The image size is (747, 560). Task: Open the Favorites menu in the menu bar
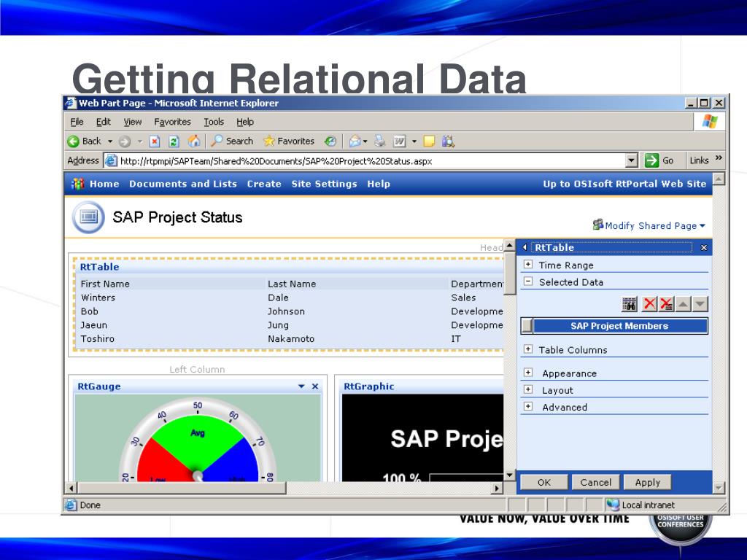click(172, 122)
